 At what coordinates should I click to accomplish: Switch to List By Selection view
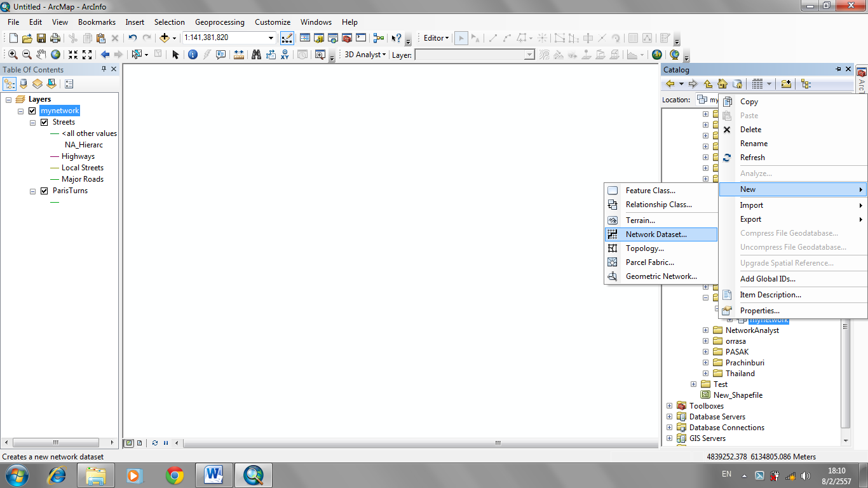(51, 84)
